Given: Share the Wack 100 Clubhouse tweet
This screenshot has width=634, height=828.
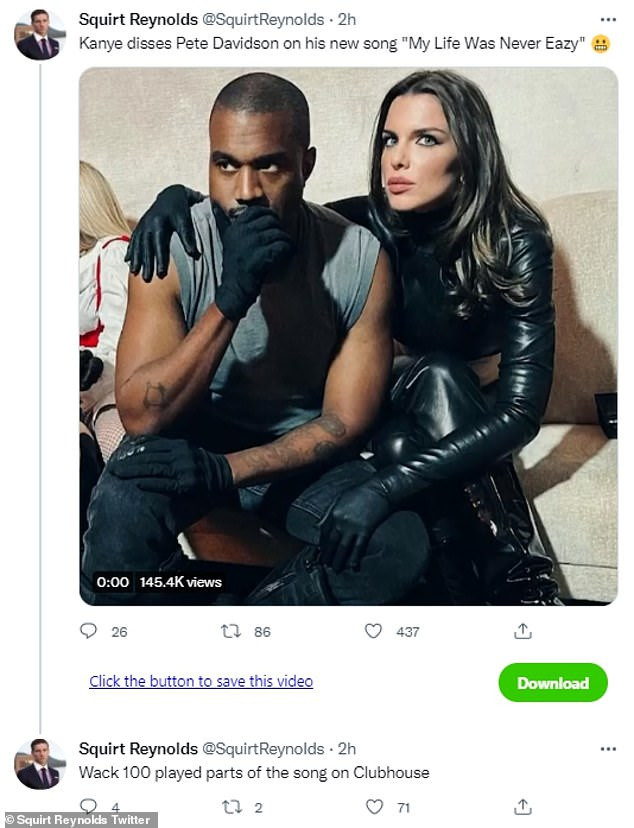Looking at the screenshot, I should 522,806.
